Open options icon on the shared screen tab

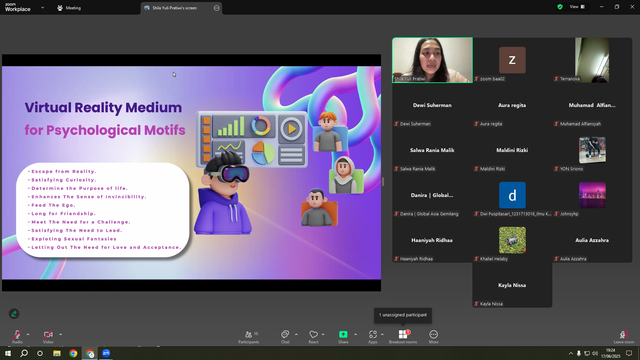coord(216,8)
